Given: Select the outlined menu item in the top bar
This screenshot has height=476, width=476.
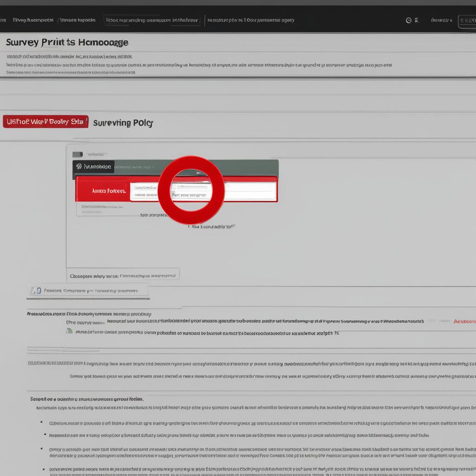Looking at the screenshot, I should (x=152, y=20).
